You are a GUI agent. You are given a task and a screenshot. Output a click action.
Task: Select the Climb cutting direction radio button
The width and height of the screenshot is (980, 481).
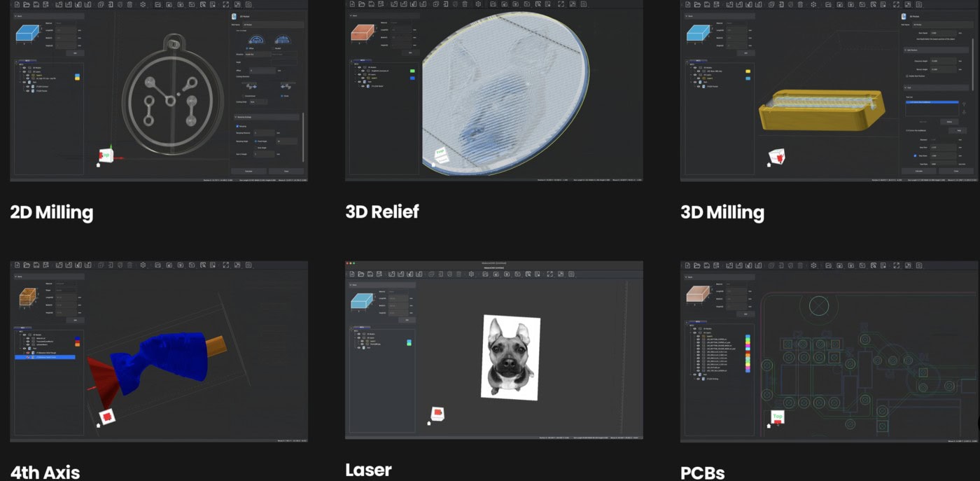pyautogui.click(x=282, y=96)
